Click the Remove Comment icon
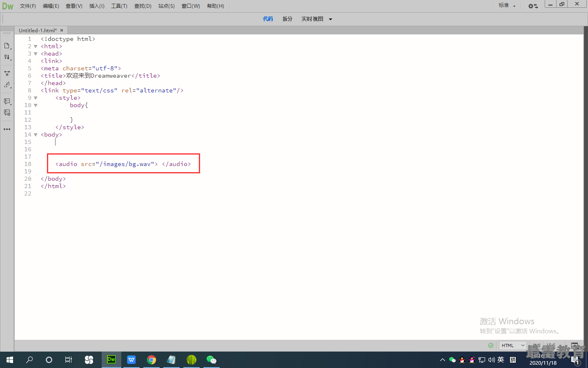The width and height of the screenshot is (588, 368). pos(7,112)
